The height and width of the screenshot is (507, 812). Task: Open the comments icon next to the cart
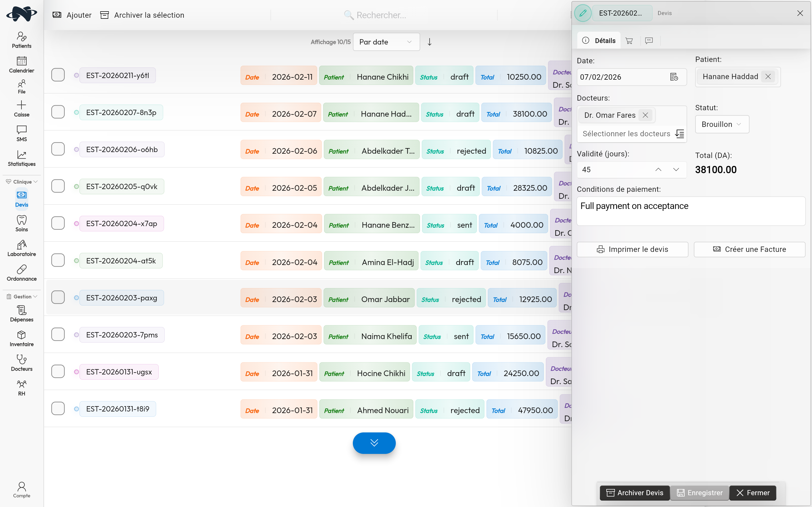[x=648, y=40]
